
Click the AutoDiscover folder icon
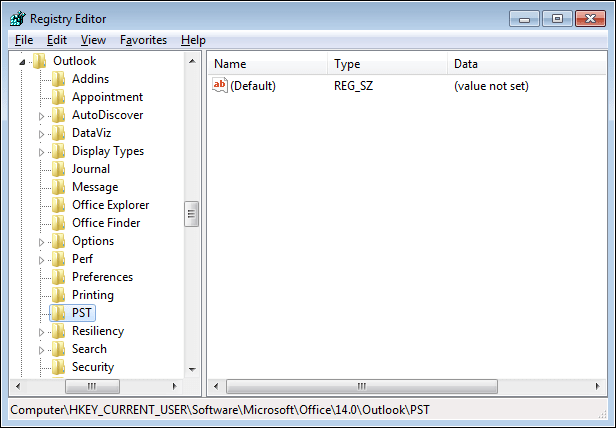59,115
